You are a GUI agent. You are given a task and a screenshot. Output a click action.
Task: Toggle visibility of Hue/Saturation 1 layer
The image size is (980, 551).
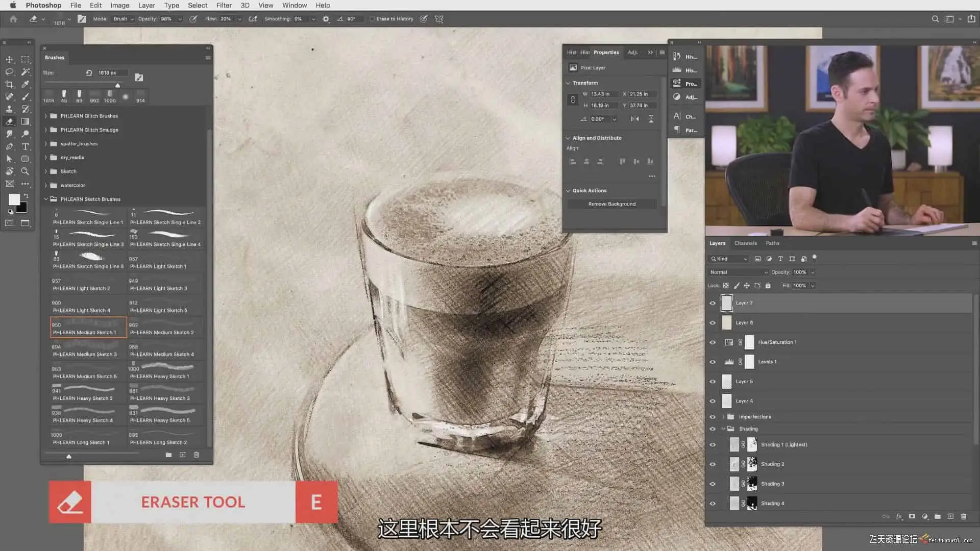[713, 342]
